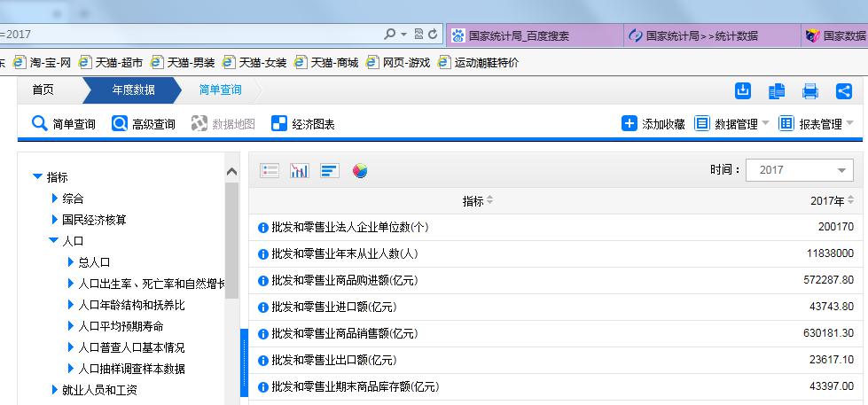The image size is (868, 405).
Task: Switch to pie chart view
Action: 360,171
